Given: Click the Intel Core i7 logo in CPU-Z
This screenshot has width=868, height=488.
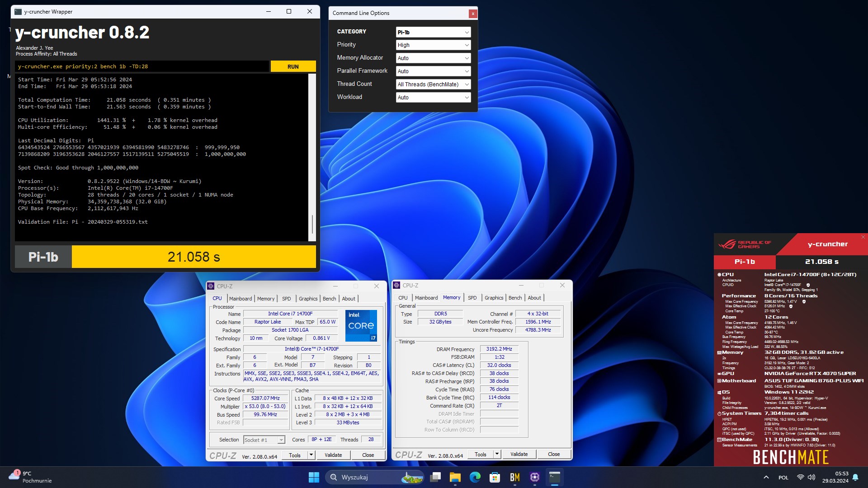Looking at the screenshot, I should (x=361, y=325).
